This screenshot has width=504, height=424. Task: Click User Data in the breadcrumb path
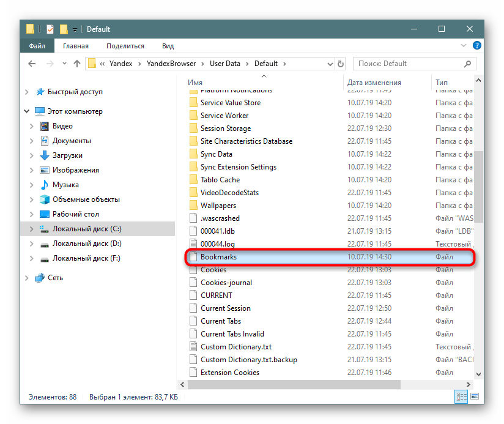224,63
